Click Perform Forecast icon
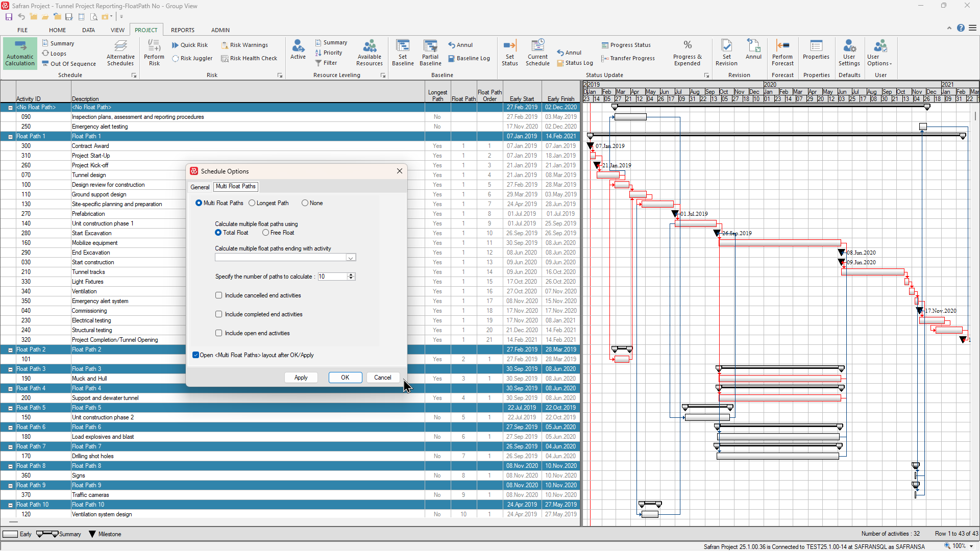Screen dimensions: 980x551 [782, 53]
